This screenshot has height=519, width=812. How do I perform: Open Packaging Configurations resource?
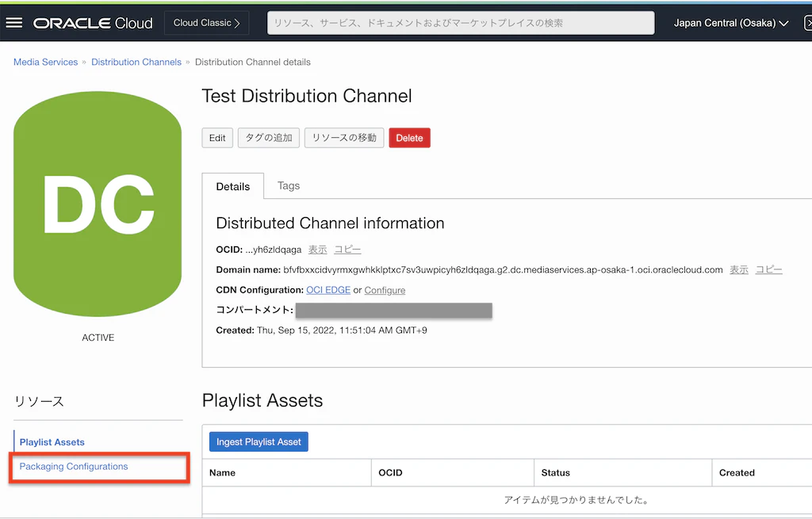(74, 467)
